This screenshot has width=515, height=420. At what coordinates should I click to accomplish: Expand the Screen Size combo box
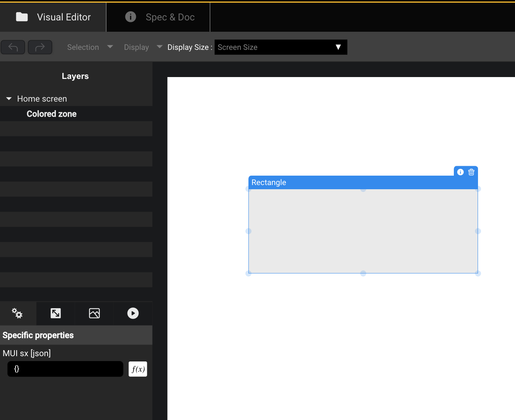point(281,47)
